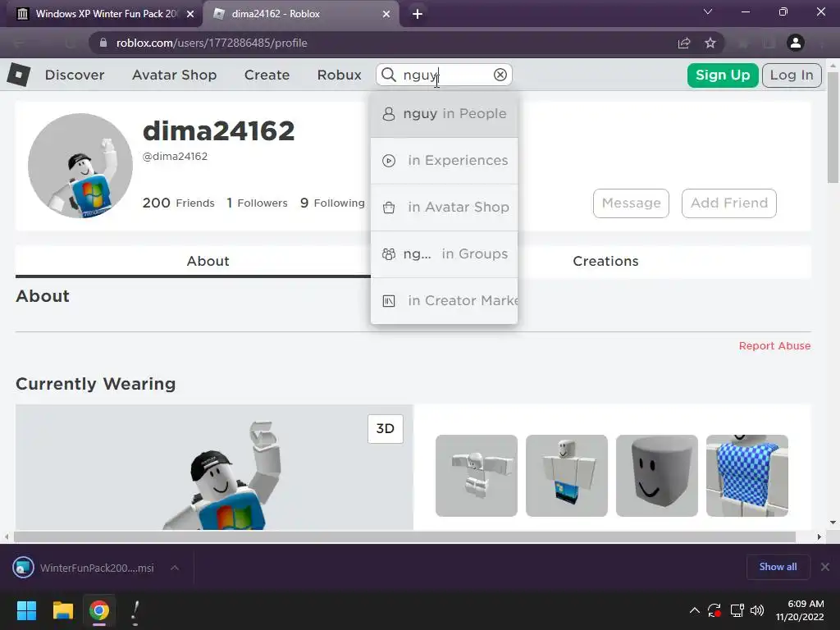840x630 pixels.
Task: Open the clock showing 6:09 AM
Action: pyautogui.click(x=799, y=610)
